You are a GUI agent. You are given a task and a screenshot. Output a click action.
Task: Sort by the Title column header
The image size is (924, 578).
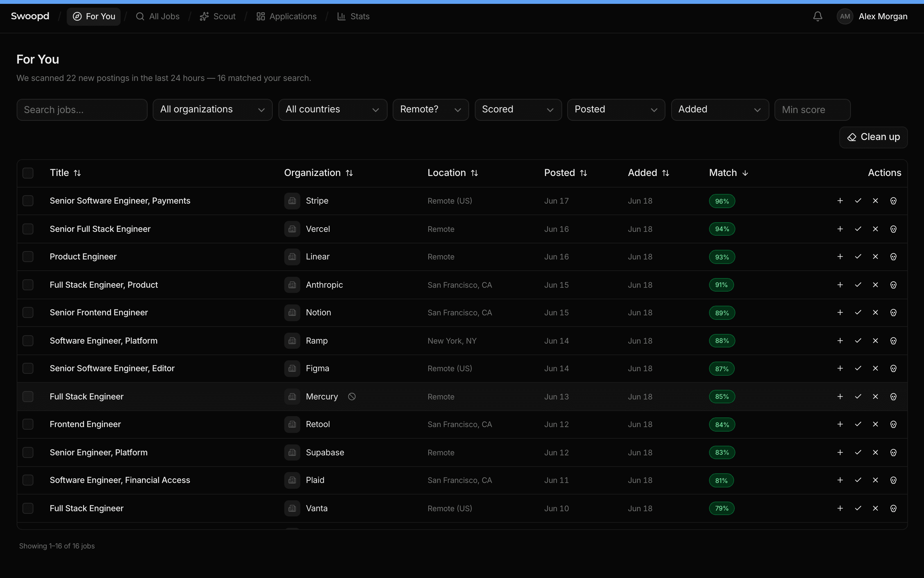[65, 173]
